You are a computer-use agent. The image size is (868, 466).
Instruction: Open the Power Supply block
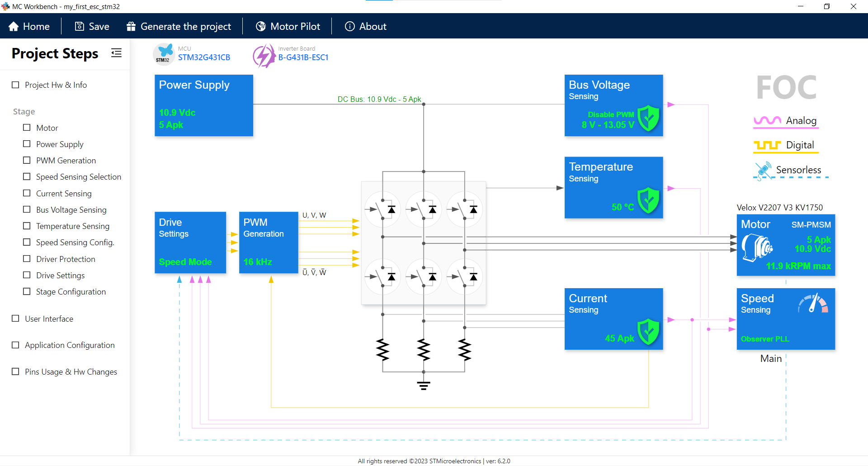click(204, 105)
